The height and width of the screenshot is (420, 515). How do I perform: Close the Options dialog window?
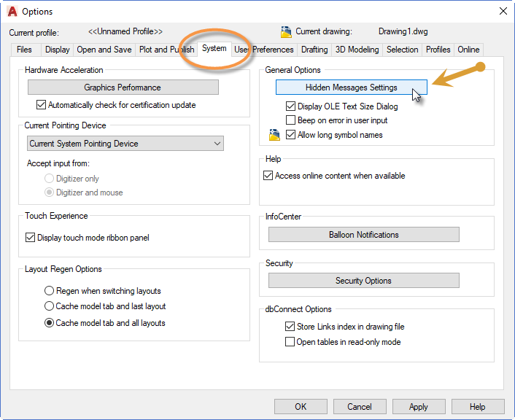(x=502, y=11)
